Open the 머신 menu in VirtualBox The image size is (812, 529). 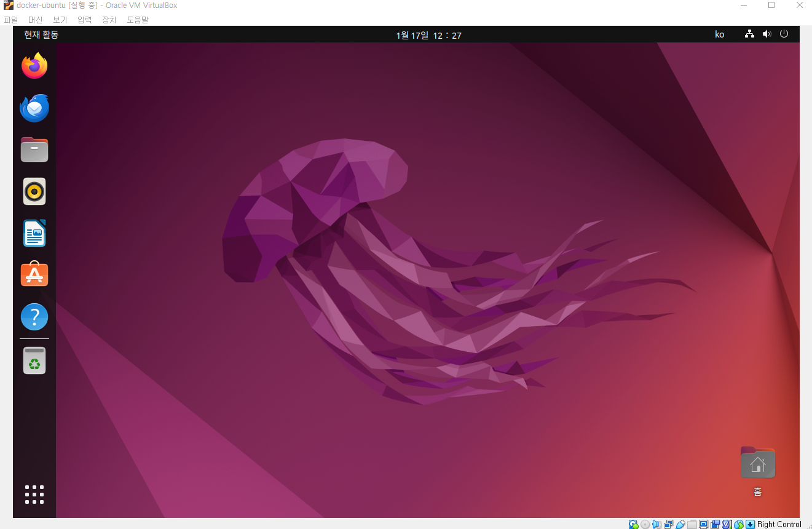pos(35,20)
